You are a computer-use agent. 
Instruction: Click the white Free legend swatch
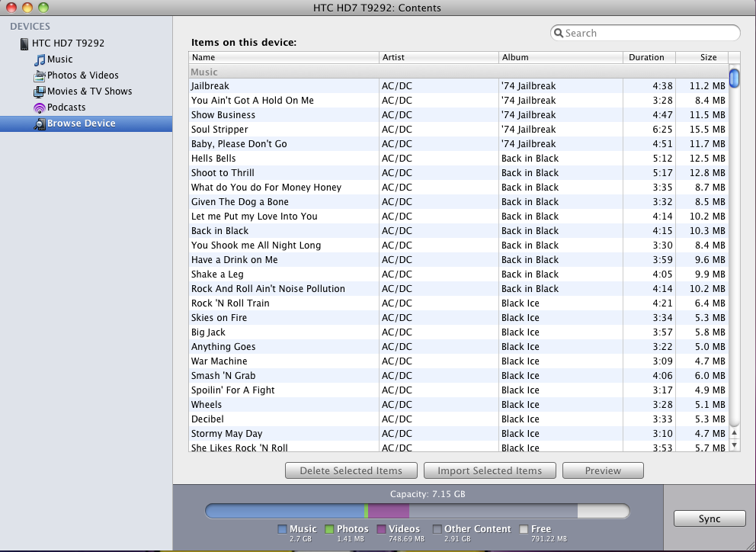click(x=524, y=529)
